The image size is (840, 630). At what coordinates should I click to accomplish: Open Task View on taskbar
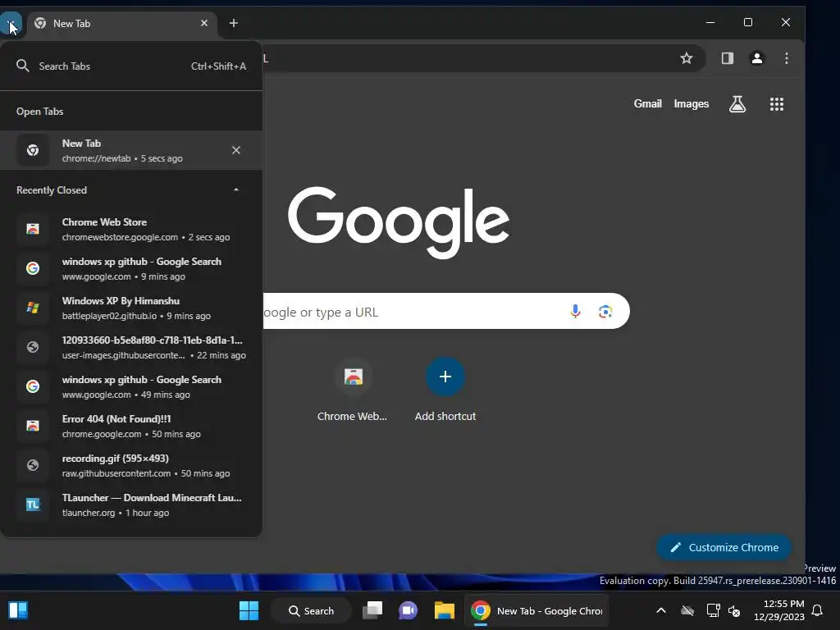(373, 610)
